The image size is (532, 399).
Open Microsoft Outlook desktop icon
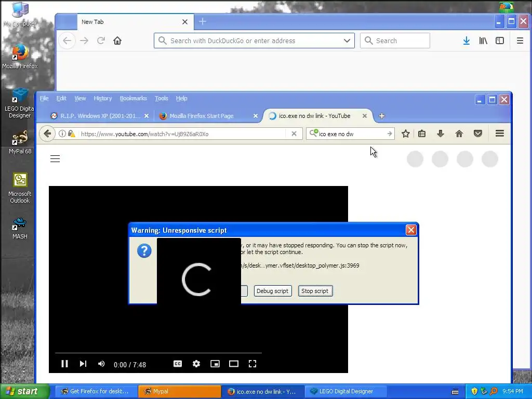coord(20,188)
